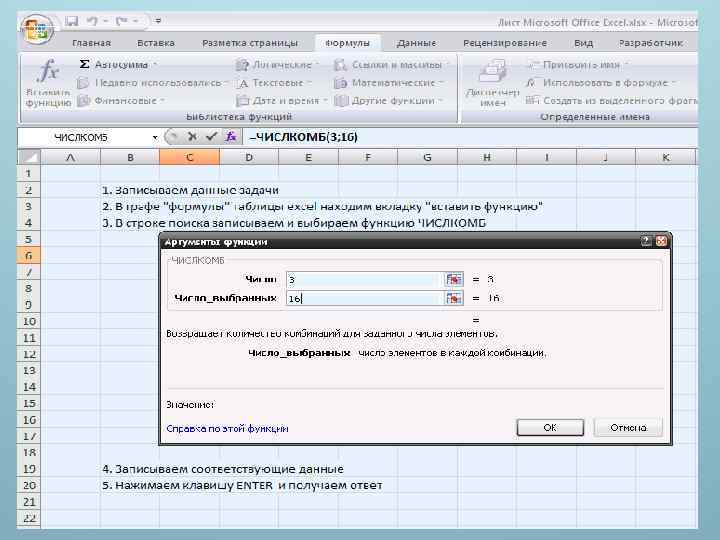Switch to the Рецензирование tab

(505, 43)
